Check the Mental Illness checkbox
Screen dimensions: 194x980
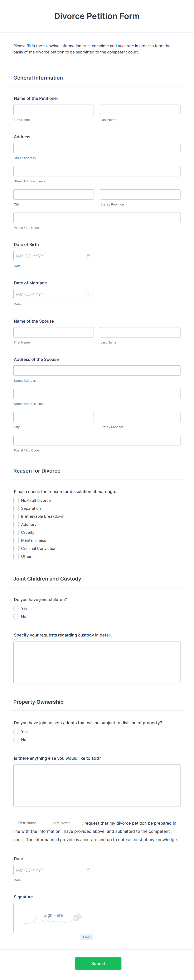point(16,540)
